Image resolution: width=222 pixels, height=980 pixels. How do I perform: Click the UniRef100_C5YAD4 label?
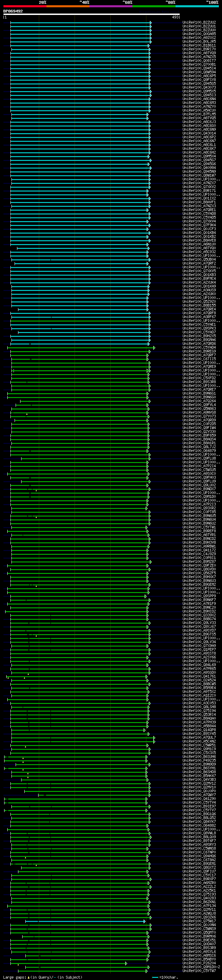coord(199,347)
